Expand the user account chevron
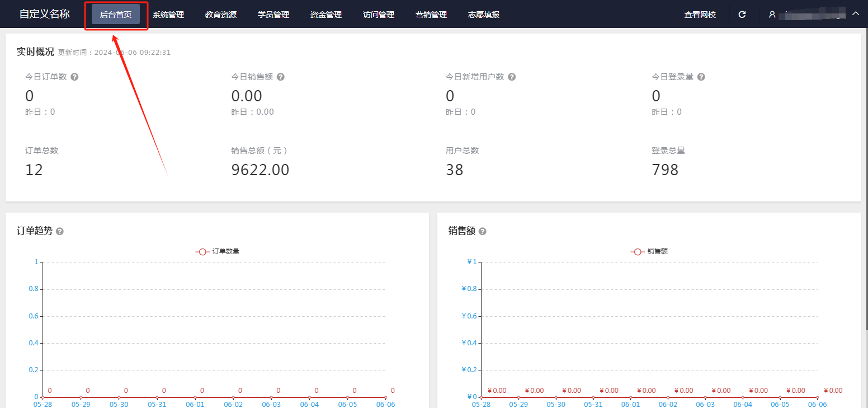868x408 pixels. point(855,14)
